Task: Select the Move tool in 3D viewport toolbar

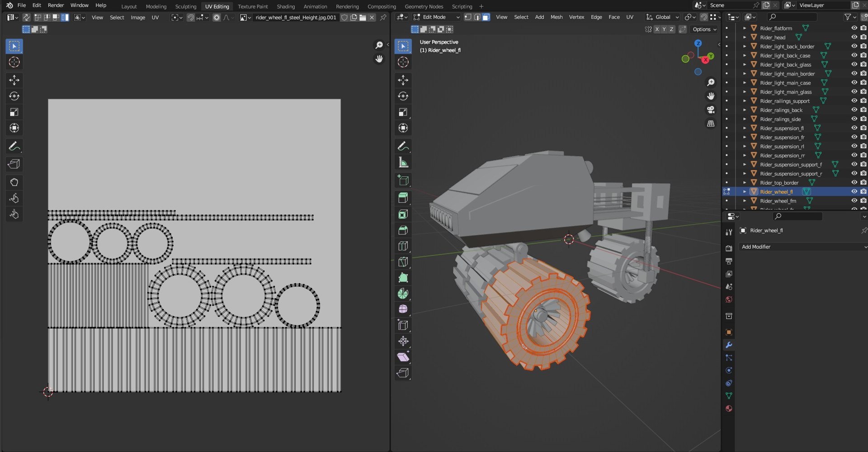Action: (x=403, y=80)
